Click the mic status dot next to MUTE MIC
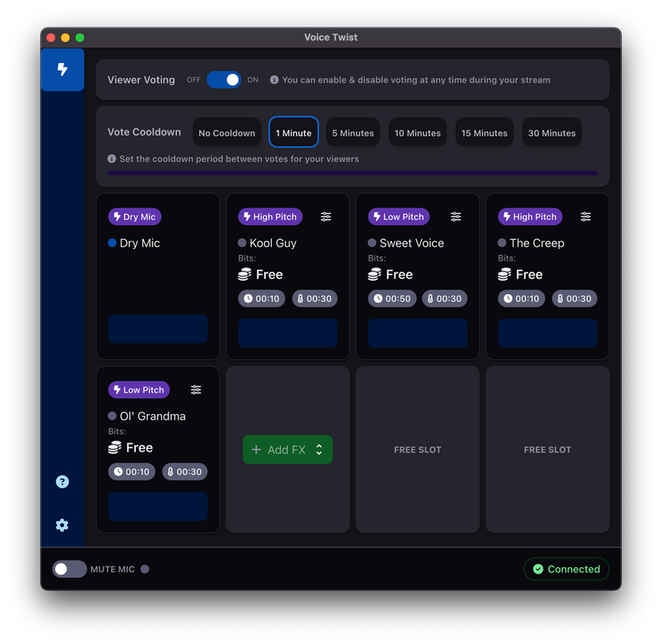 tap(145, 569)
